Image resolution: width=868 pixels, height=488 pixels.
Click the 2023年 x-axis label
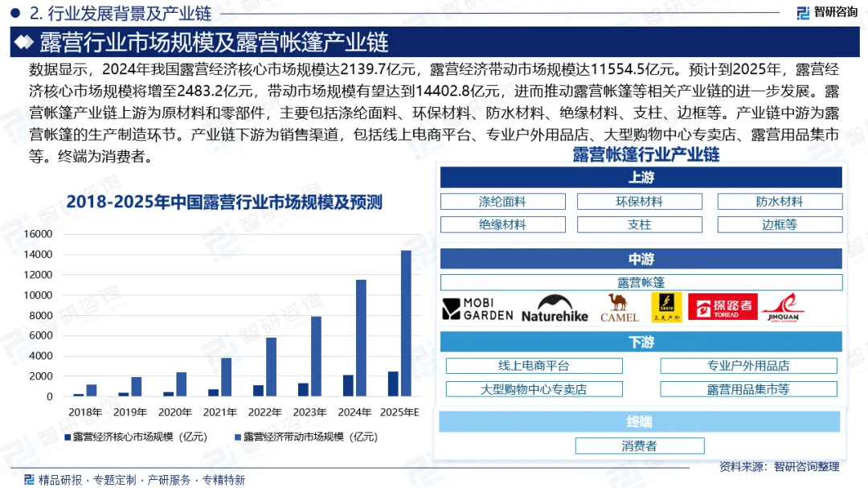(x=309, y=412)
